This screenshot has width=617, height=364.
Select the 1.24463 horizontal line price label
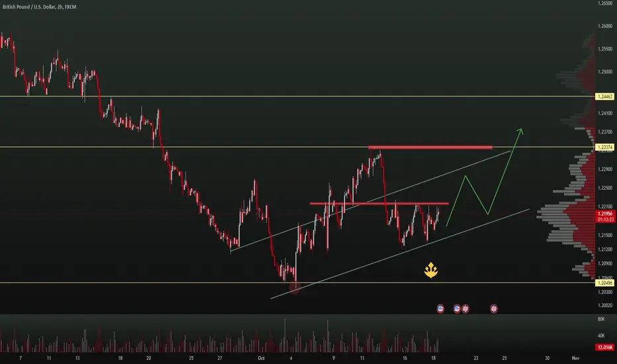605,97
